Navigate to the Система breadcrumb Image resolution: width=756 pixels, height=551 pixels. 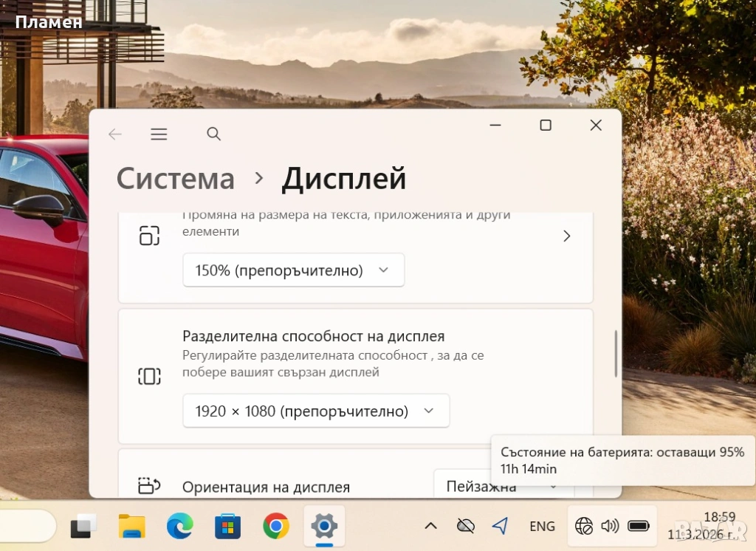176,179
